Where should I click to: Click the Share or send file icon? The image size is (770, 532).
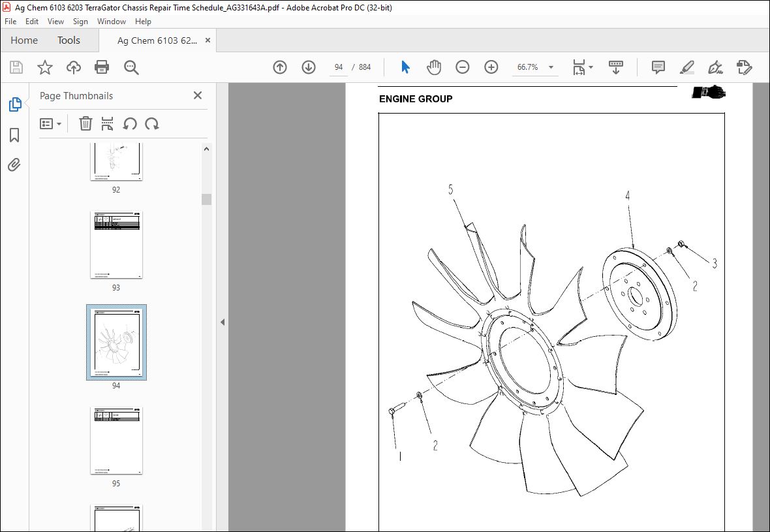click(744, 67)
